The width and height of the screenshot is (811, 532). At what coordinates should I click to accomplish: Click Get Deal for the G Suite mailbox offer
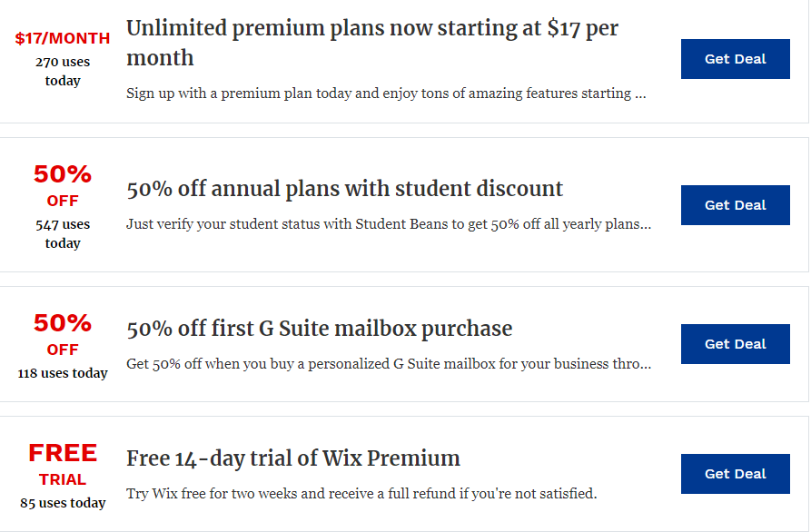[735, 344]
